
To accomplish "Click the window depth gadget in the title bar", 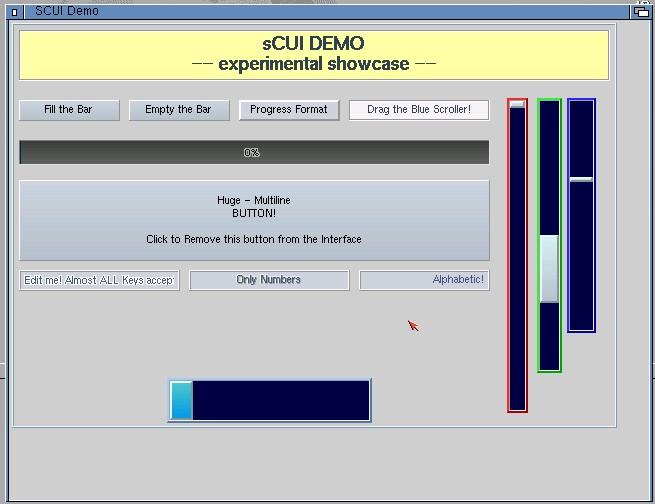I will tap(642, 11).
